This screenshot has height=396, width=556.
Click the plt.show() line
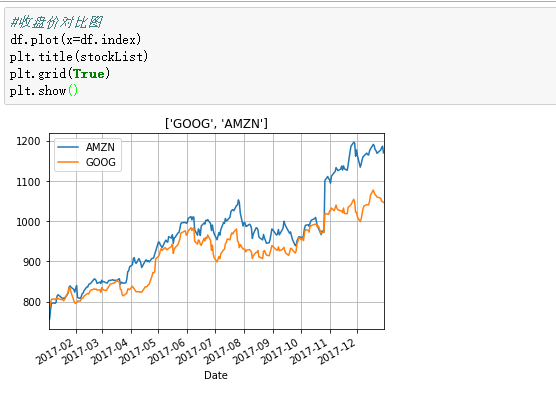pos(44,91)
